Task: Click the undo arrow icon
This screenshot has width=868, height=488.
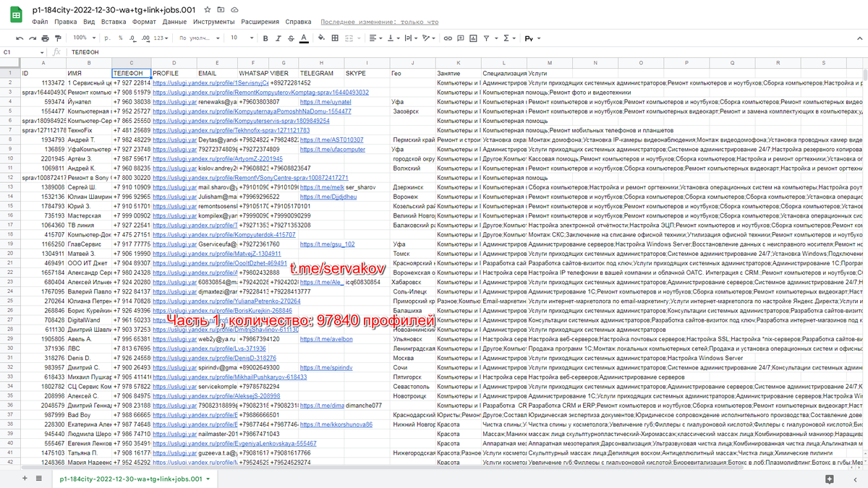Action: 20,38
